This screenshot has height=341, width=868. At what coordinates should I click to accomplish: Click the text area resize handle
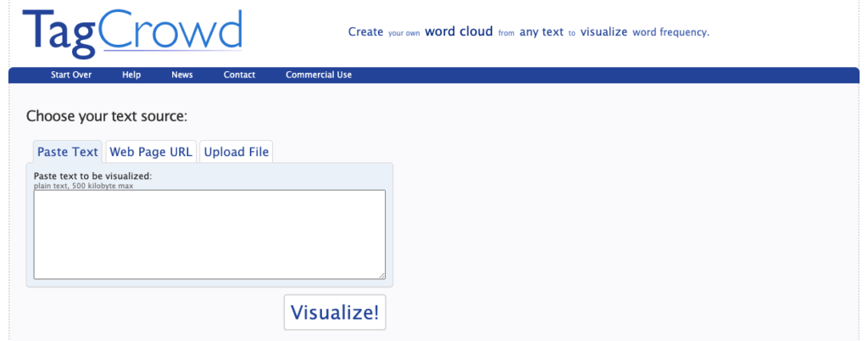pos(381,275)
